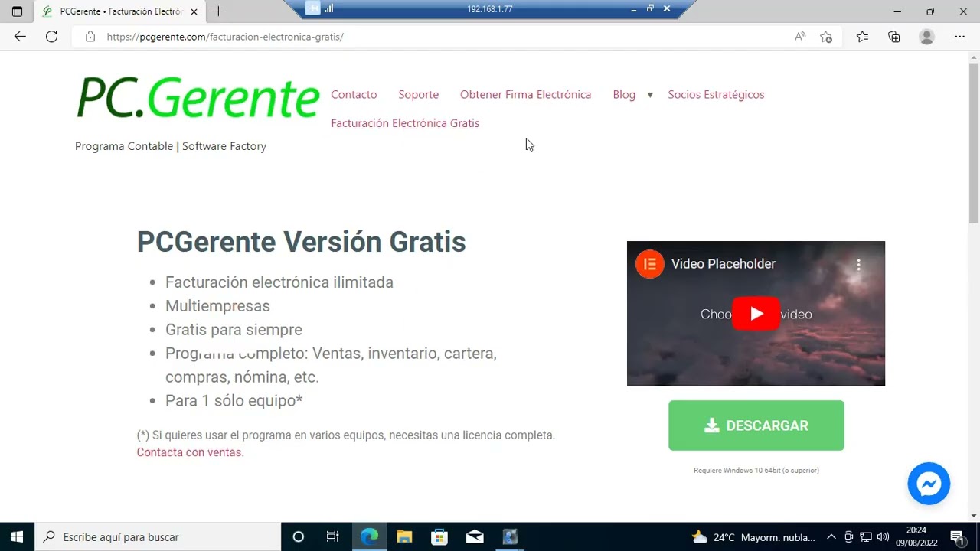Click the PC.Gerente logo
Screen dimensions: 980x551
coord(198,98)
